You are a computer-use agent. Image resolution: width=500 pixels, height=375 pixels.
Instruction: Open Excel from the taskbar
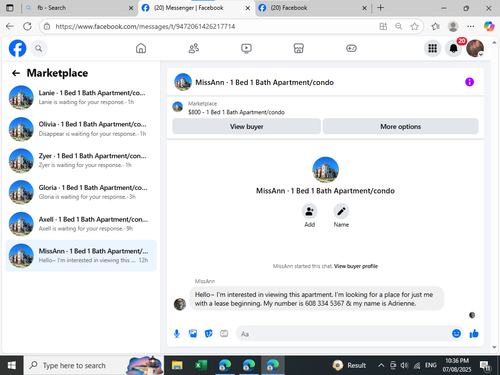(201, 365)
